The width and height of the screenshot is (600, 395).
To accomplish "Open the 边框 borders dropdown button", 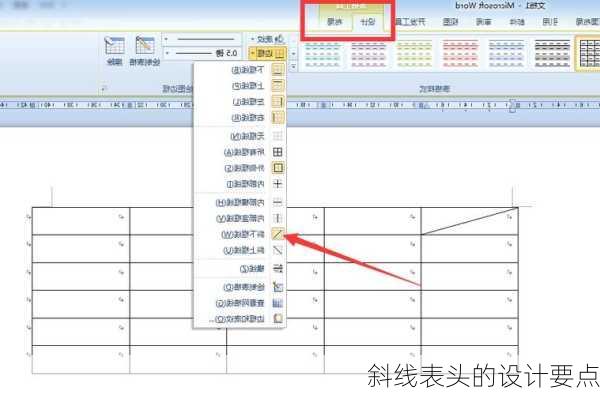I will [x=267, y=53].
